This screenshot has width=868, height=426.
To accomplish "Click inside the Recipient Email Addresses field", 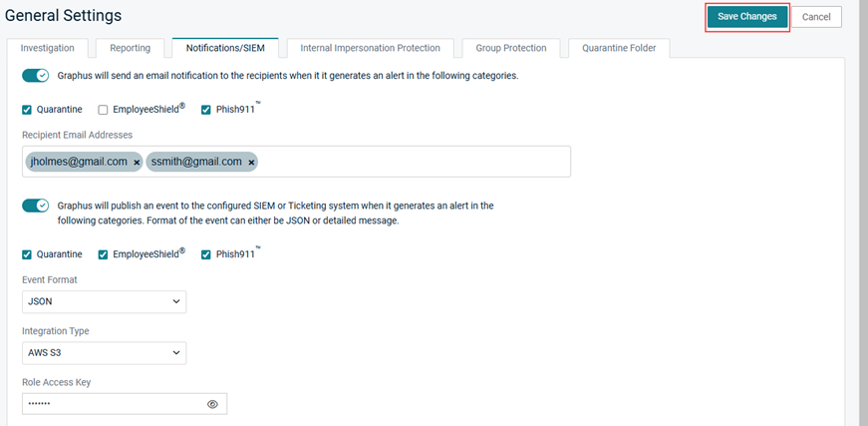I will [413, 162].
